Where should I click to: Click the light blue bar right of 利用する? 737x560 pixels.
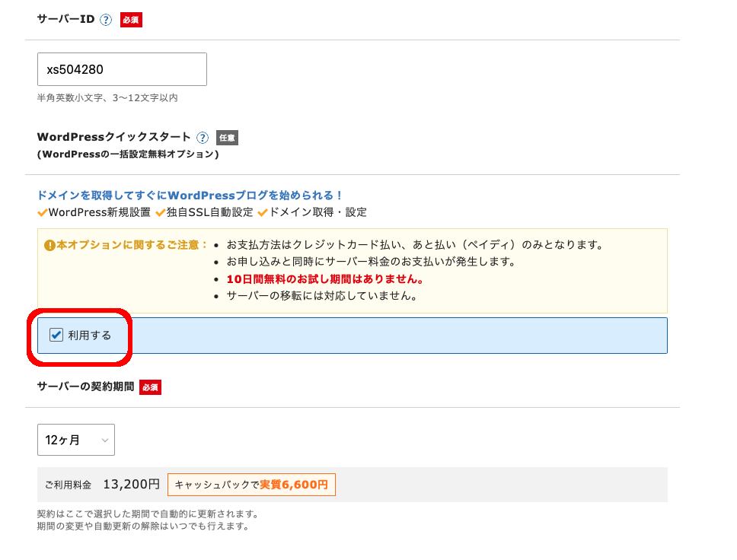pos(396,336)
